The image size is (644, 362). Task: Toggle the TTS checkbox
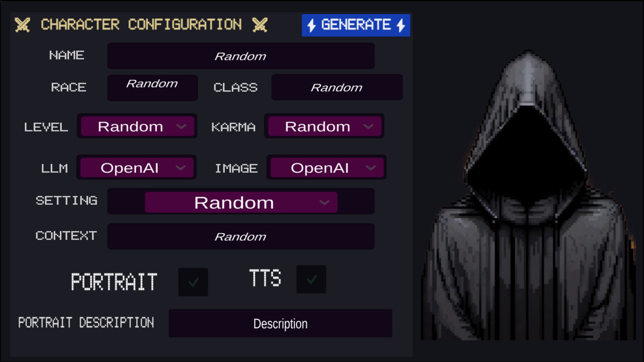pyautogui.click(x=311, y=279)
